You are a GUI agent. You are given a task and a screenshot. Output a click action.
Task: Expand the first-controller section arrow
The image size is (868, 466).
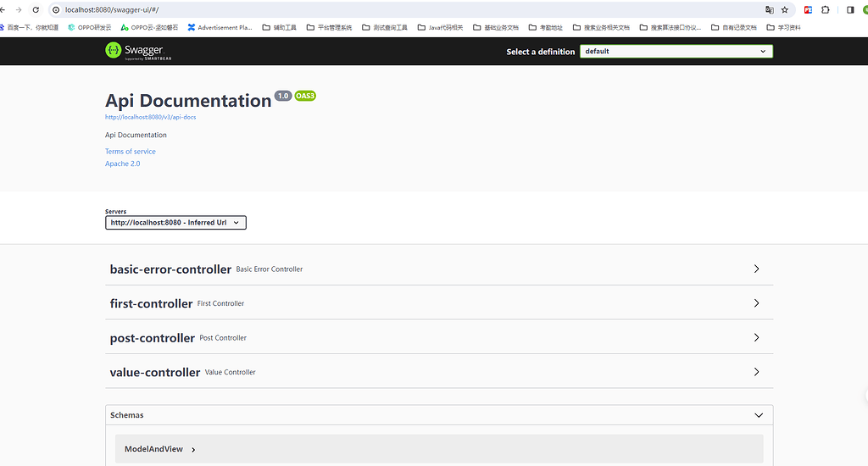point(756,303)
